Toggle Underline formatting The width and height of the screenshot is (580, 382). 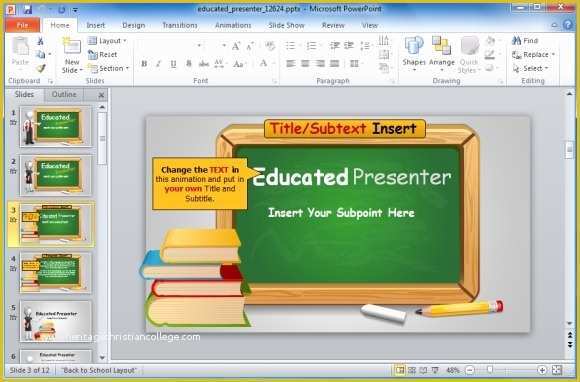173,64
